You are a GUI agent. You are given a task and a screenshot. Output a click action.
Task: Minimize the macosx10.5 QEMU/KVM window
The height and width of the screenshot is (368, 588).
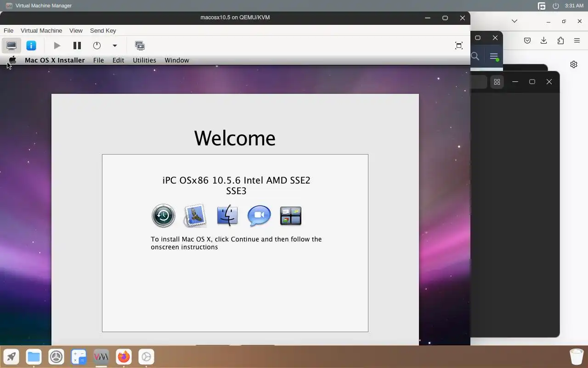[x=428, y=17]
